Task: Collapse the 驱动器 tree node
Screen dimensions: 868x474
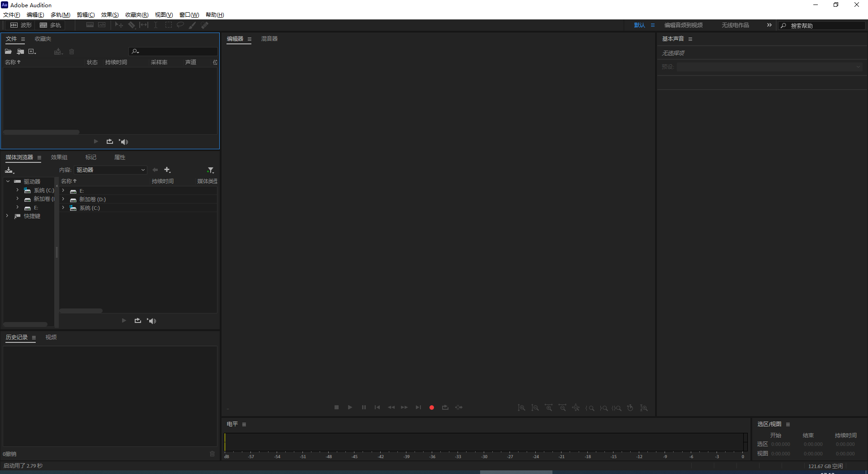Action: pyautogui.click(x=8, y=181)
